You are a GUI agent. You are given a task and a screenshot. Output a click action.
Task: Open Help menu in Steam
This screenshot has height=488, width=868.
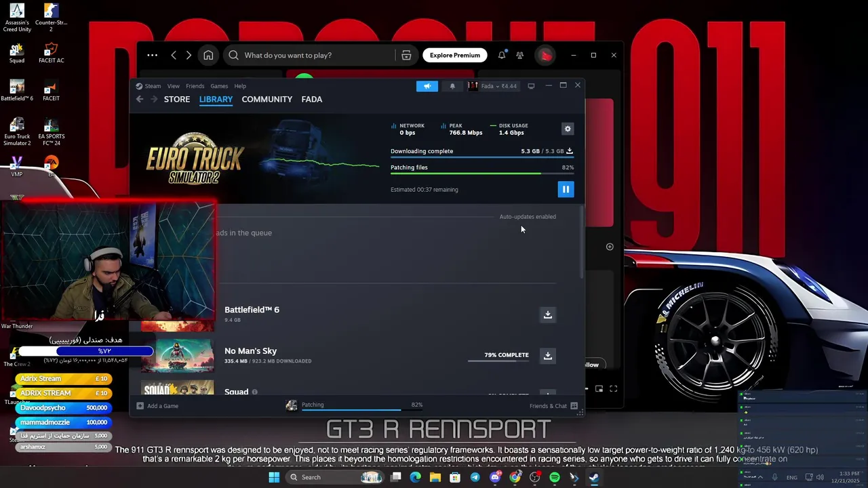point(240,86)
